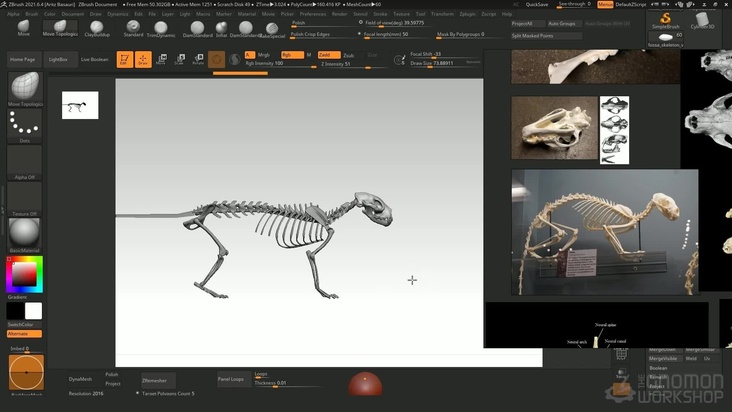Select the Move brush

(x=23, y=28)
